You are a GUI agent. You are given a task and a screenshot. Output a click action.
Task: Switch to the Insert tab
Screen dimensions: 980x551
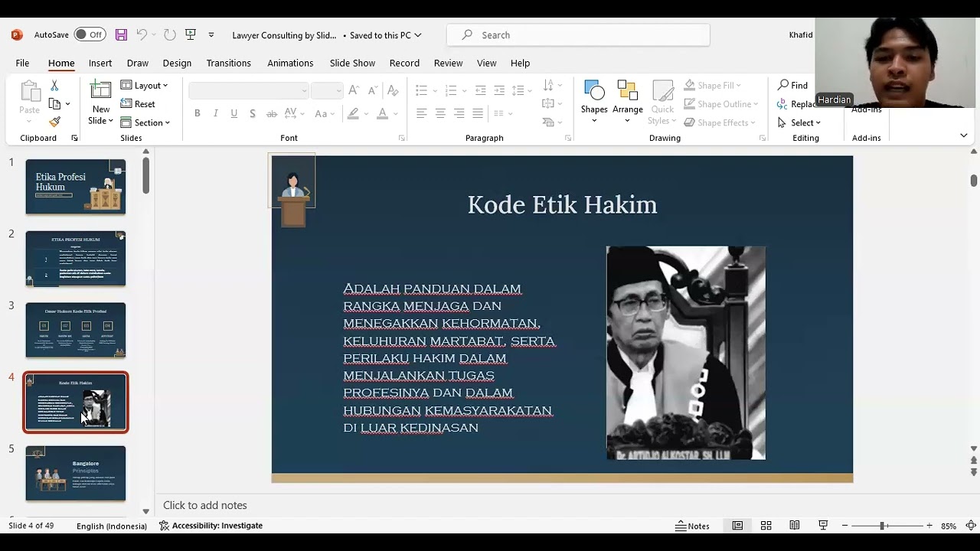point(100,63)
